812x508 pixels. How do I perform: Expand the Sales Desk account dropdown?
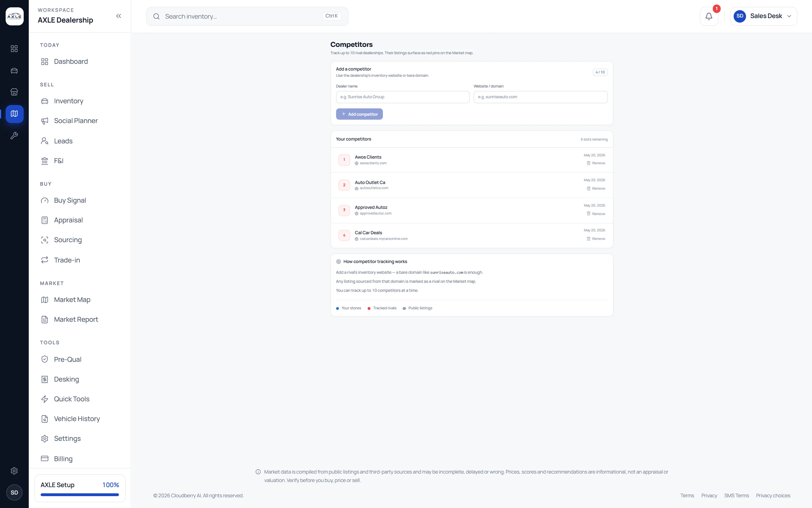pyautogui.click(x=763, y=16)
